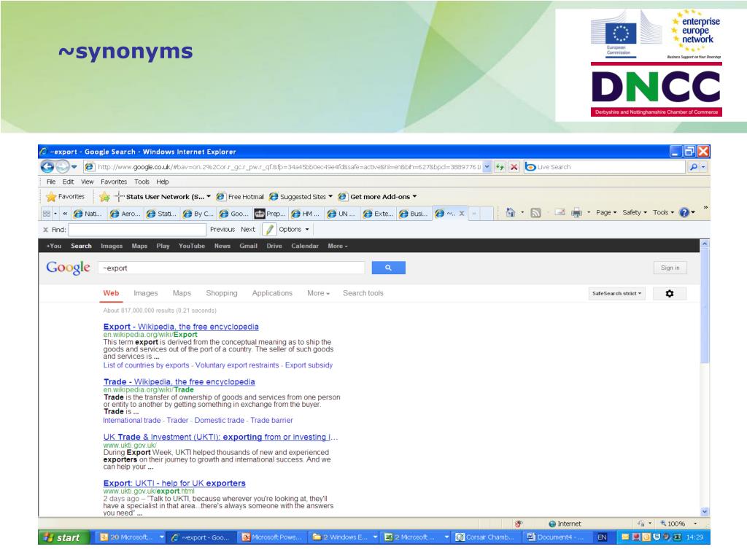747x560 pixels.
Task: Click the Add to Favorites Bar star icon
Action: point(105,197)
